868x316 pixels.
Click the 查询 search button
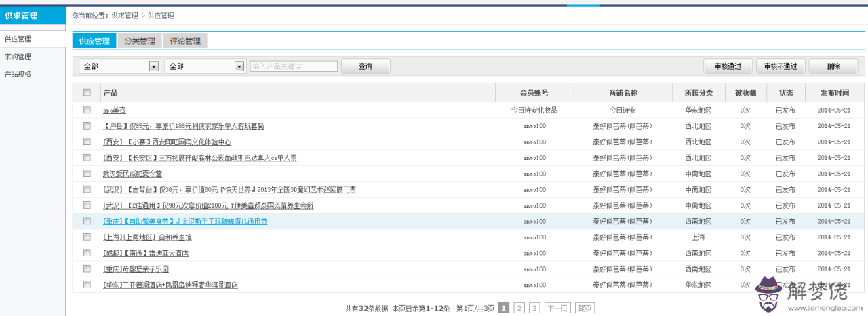pyautogui.click(x=366, y=66)
